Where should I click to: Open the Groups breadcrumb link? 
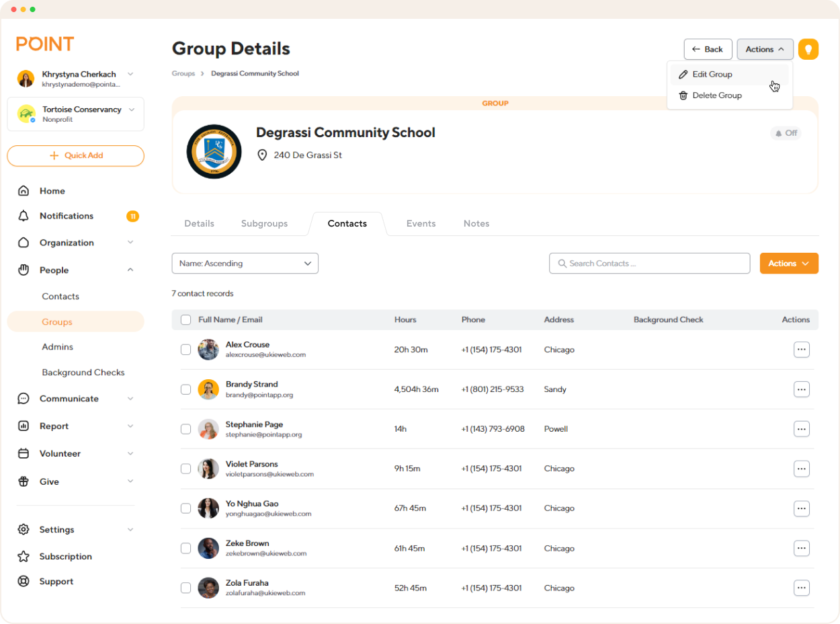coord(183,73)
